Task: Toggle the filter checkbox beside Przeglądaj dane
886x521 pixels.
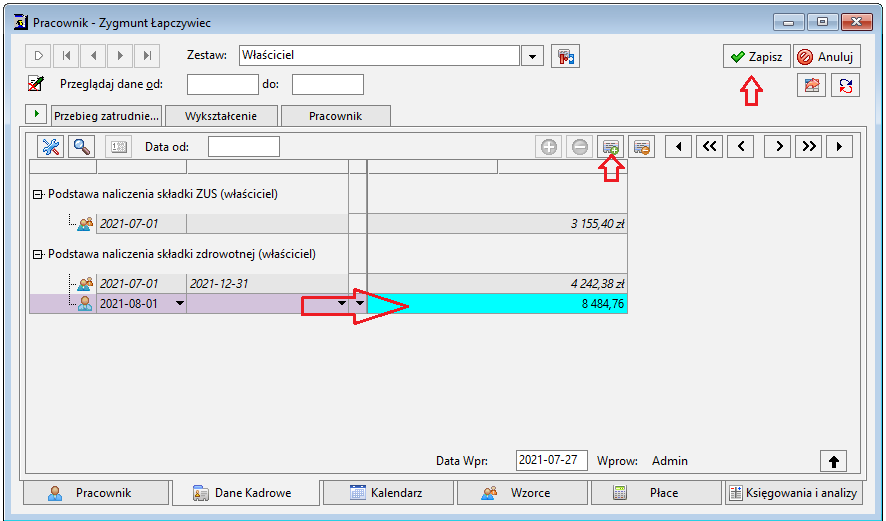Action: (x=36, y=84)
